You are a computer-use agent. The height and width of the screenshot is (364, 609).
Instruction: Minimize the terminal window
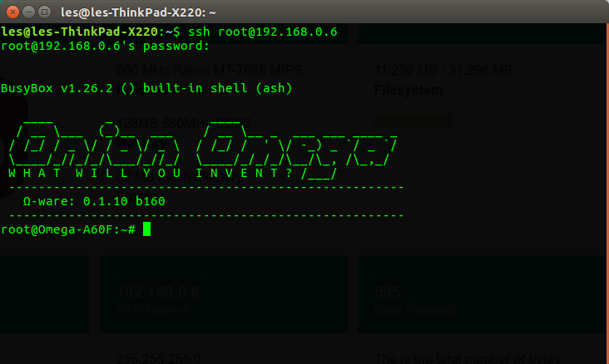(29, 12)
